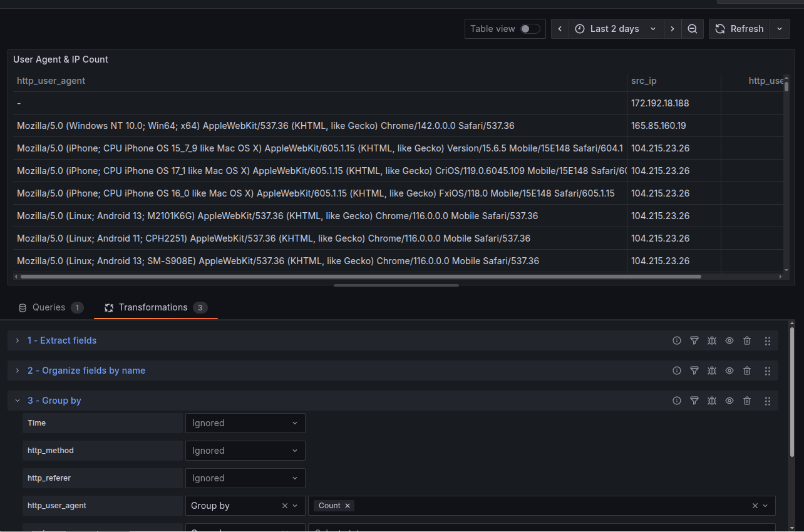Click filter icon on Organize fields row

click(694, 371)
